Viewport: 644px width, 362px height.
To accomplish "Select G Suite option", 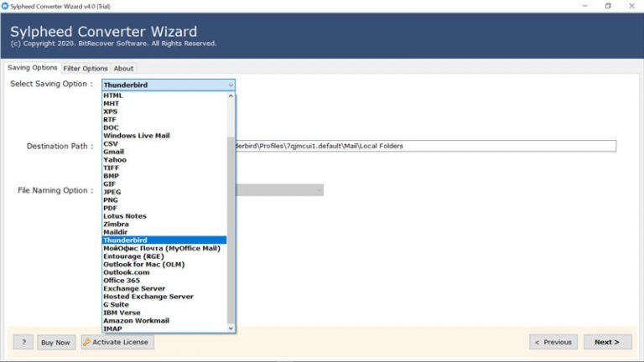I will [164, 305].
